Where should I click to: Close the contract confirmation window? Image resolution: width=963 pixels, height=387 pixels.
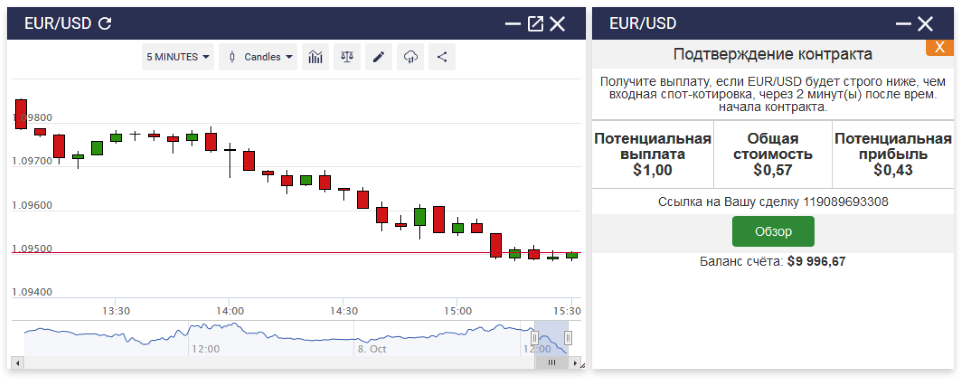[x=925, y=24]
